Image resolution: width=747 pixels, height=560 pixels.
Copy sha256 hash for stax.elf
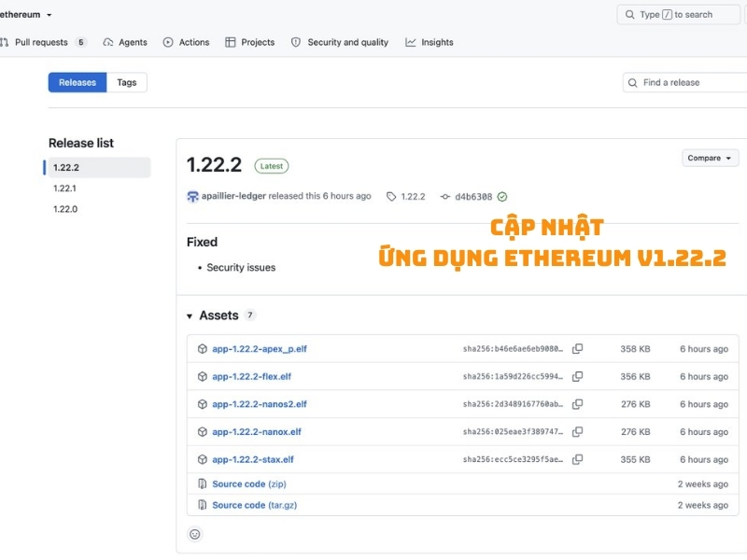[x=577, y=459]
